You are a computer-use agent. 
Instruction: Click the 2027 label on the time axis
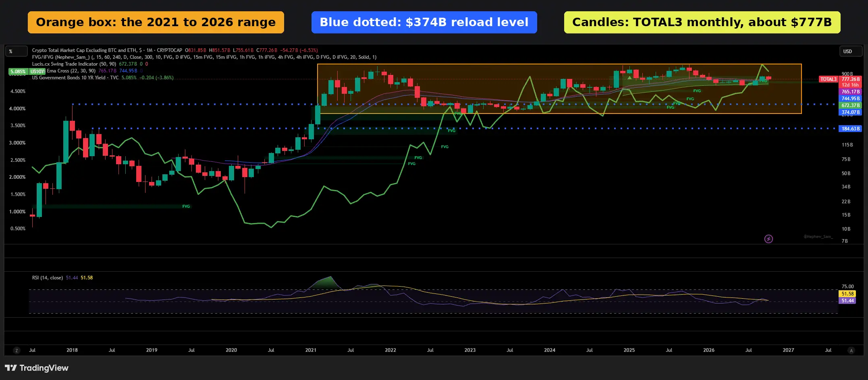pos(788,350)
